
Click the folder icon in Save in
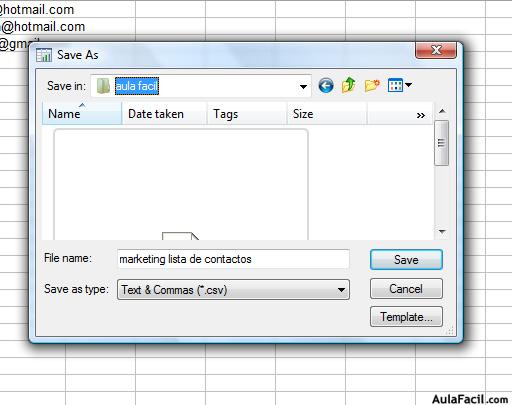(103, 86)
